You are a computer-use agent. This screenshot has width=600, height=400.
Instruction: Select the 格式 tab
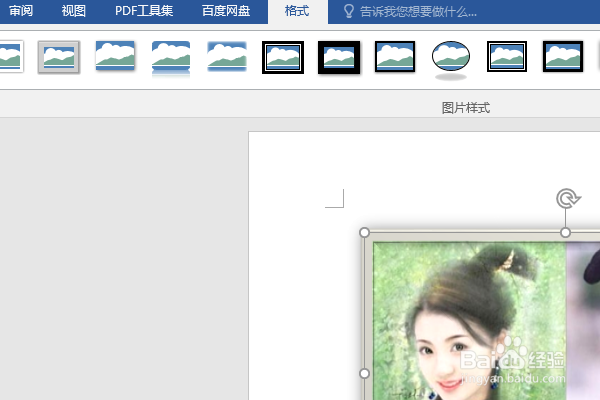(x=297, y=11)
